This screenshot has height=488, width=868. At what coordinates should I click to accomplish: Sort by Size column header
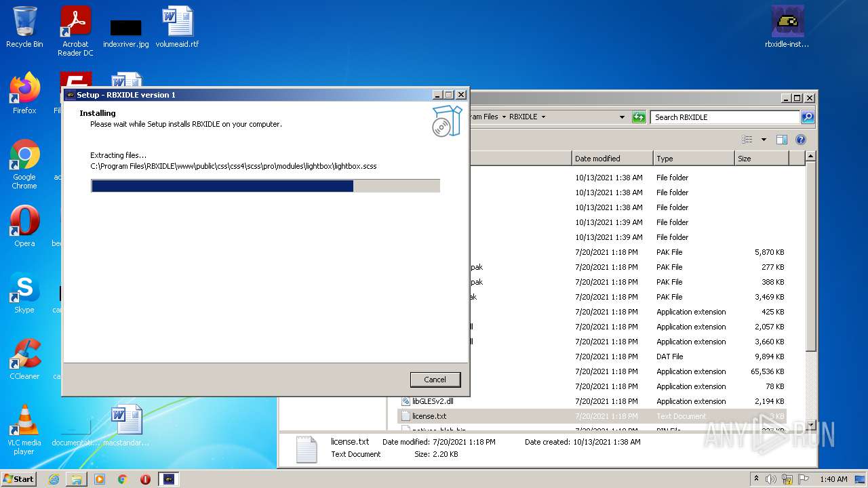click(762, 159)
